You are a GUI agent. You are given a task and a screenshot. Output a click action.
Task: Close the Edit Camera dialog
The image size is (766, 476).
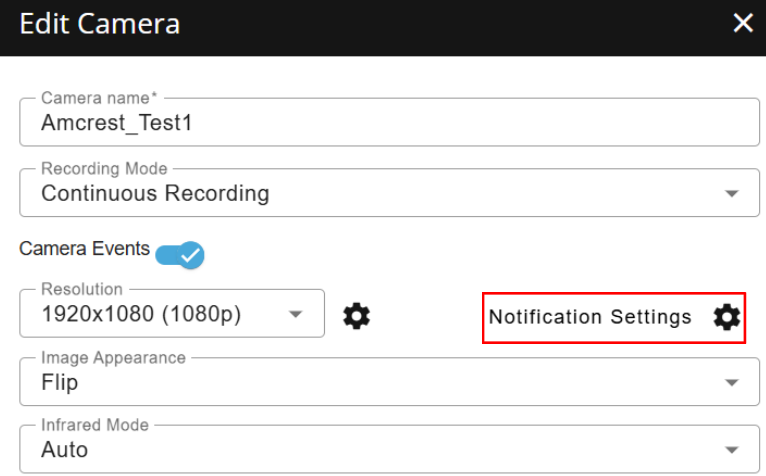tap(743, 23)
